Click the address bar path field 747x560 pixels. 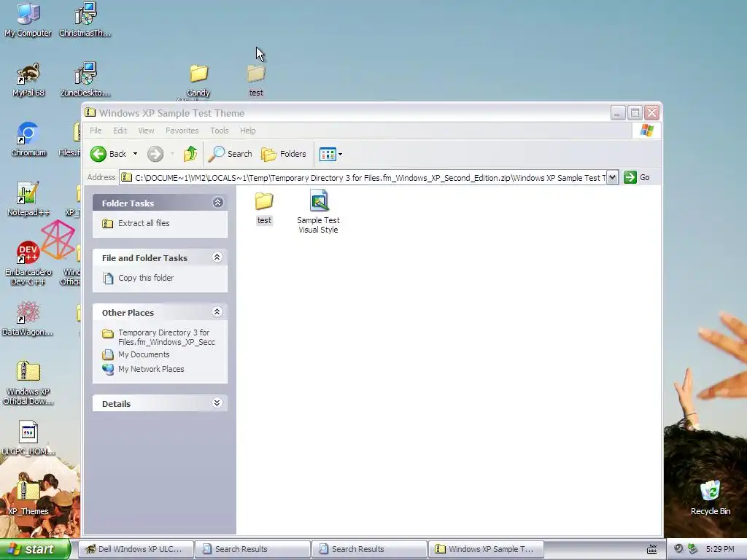point(363,178)
